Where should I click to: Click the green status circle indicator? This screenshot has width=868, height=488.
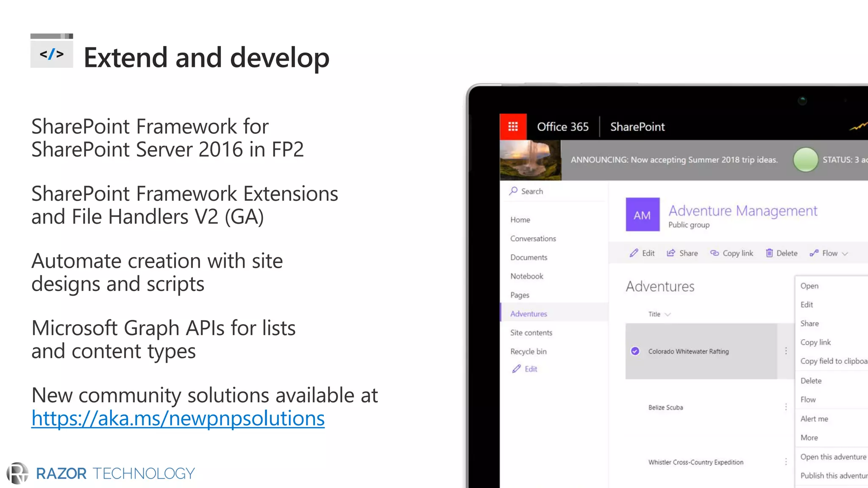click(x=805, y=160)
